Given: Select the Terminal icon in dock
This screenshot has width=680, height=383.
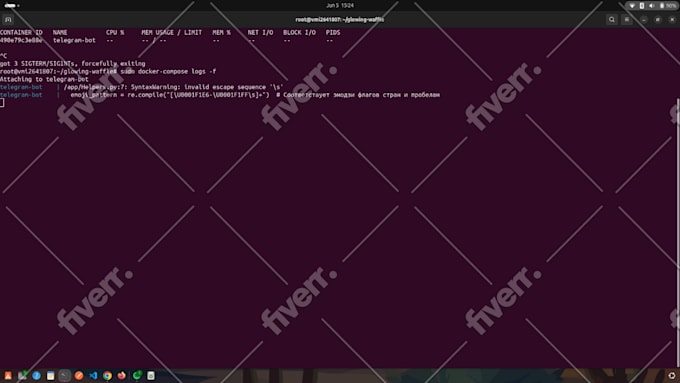Looking at the screenshot, I should [65, 376].
